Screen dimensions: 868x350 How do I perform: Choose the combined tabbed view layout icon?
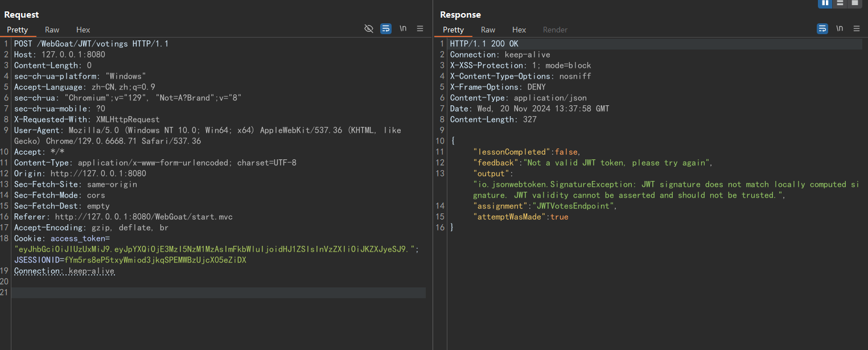click(x=855, y=3)
